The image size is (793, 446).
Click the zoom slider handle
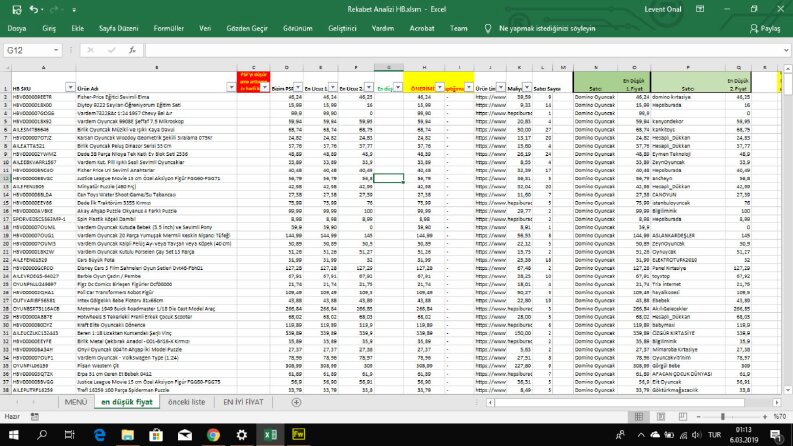point(723,417)
